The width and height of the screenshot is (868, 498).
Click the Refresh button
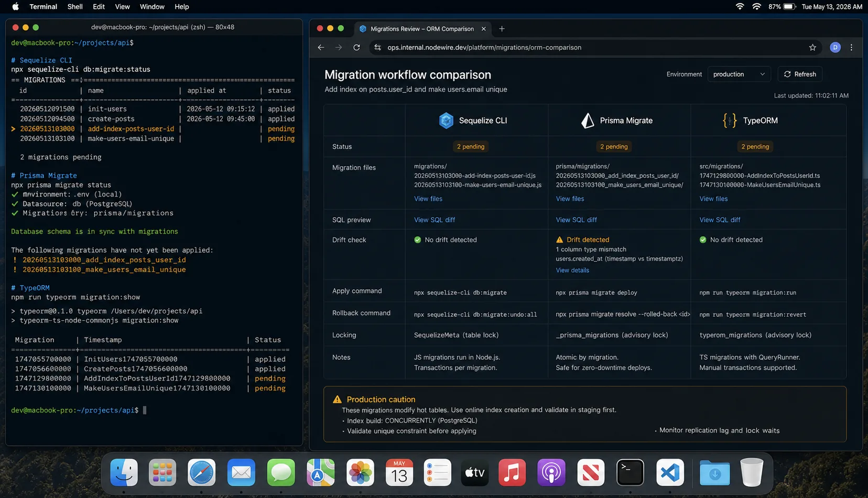click(x=800, y=74)
